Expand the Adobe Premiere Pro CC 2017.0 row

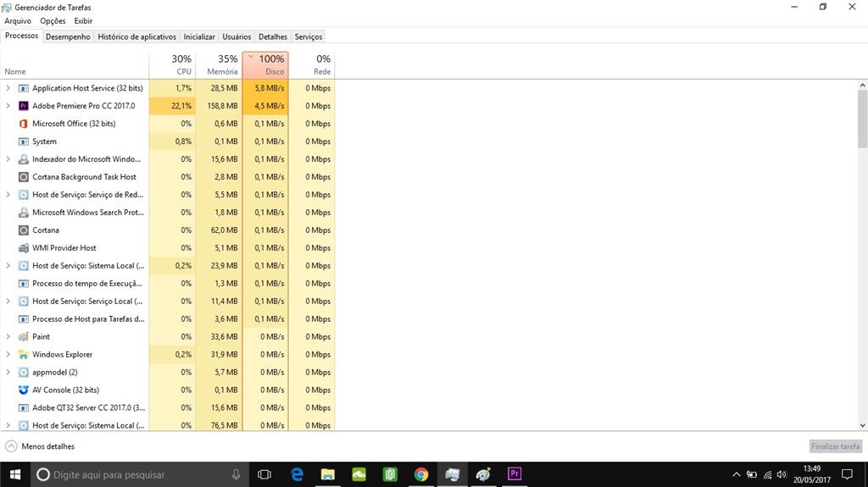coord(8,106)
